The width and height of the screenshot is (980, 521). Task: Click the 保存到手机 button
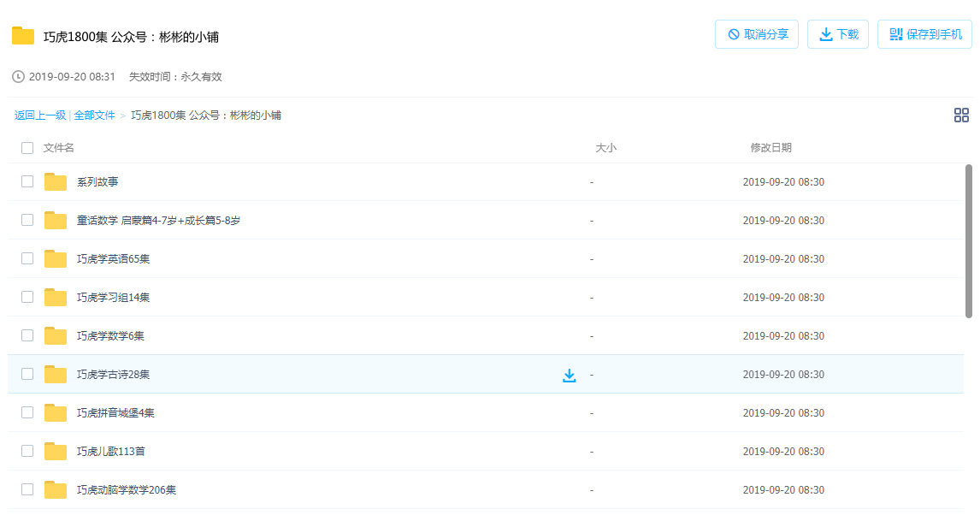tap(924, 34)
